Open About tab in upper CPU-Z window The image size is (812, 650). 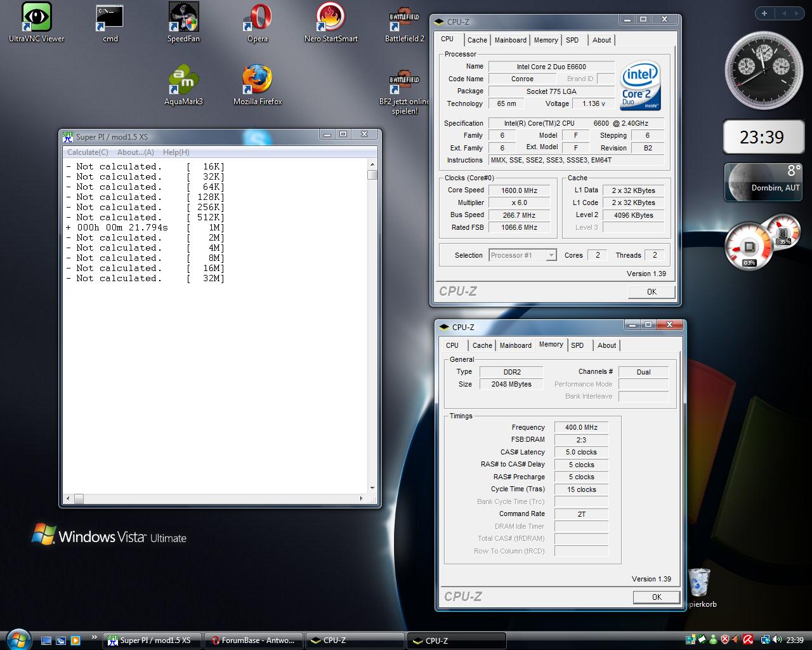601,40
